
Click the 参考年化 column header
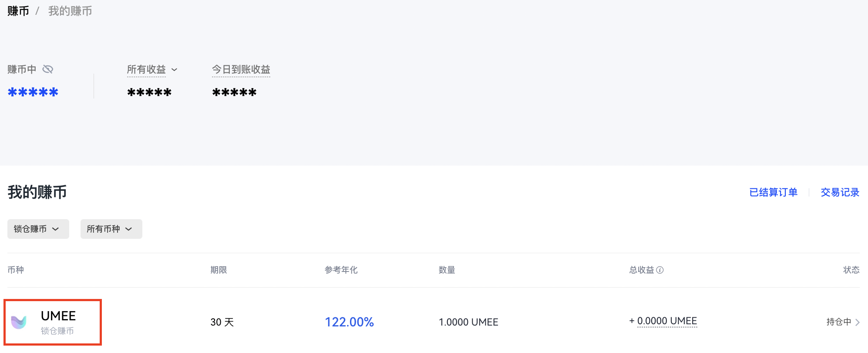pyautogui.click(x=341, y=270)
